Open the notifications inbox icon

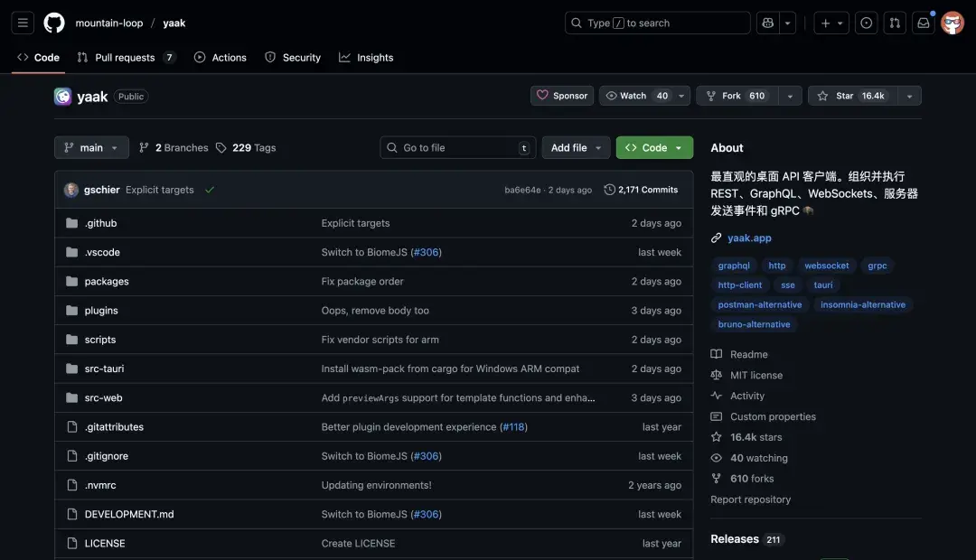coord(923,22)
